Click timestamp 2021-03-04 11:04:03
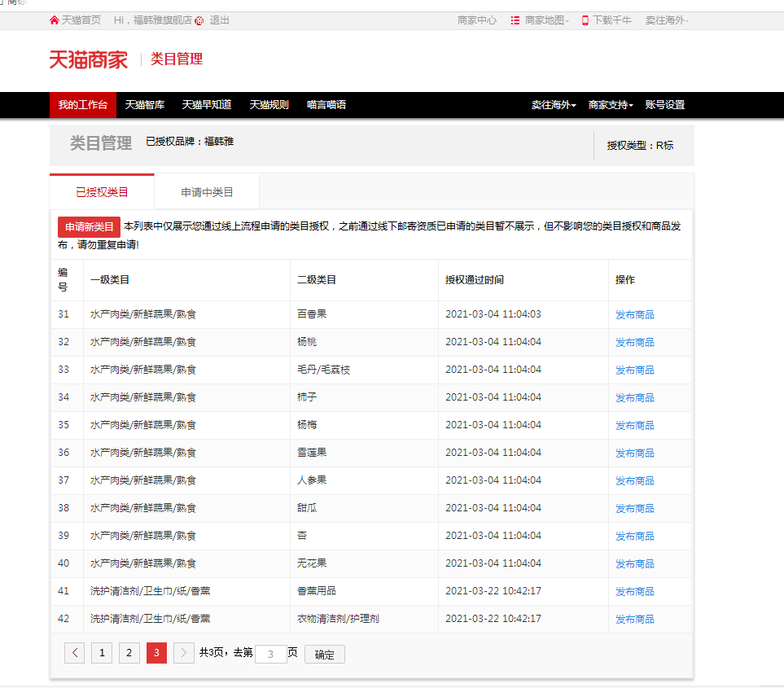This screenshot has width=784, height=688. coord(493,314)
